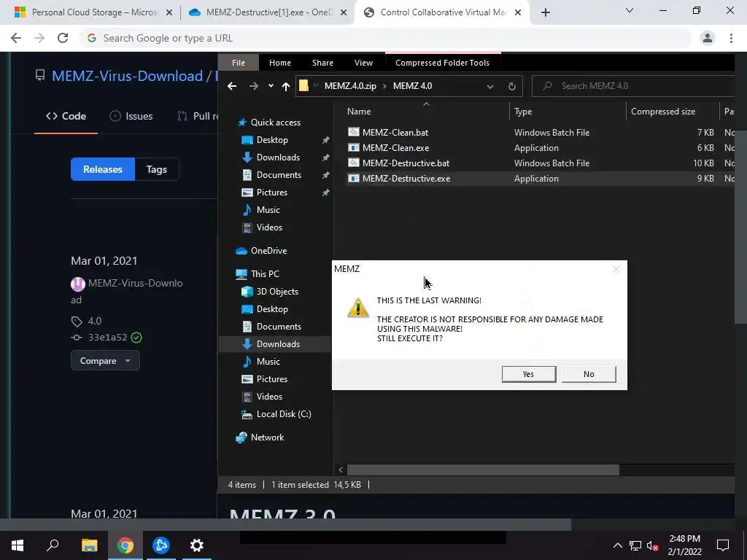The image size is (747, 560).
Task: Open the Compressed Folder Tools tab
Action: 442,63
